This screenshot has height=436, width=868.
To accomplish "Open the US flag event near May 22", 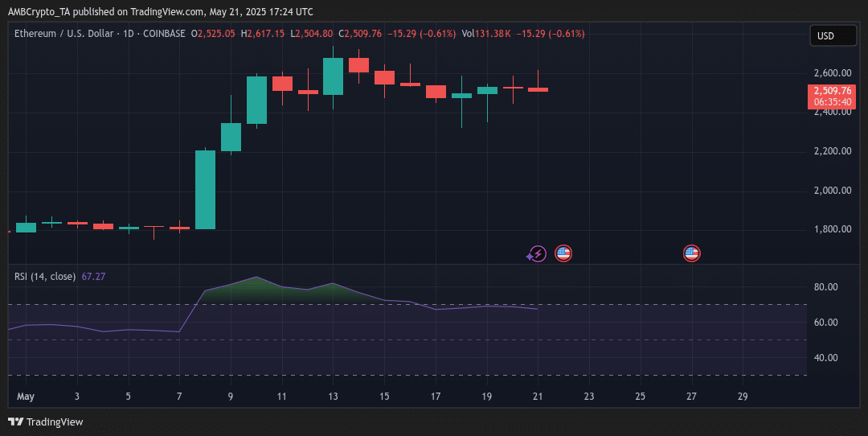I will 563,254.
